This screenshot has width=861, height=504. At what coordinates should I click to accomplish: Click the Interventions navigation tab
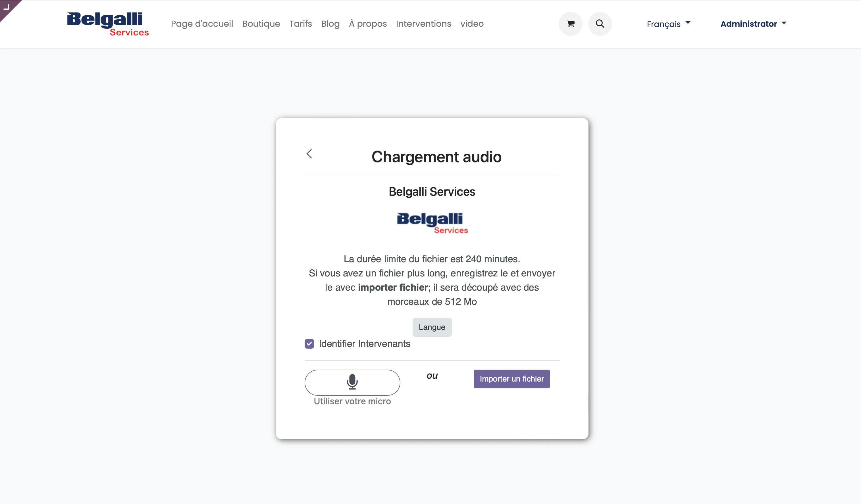coord(424,23)
